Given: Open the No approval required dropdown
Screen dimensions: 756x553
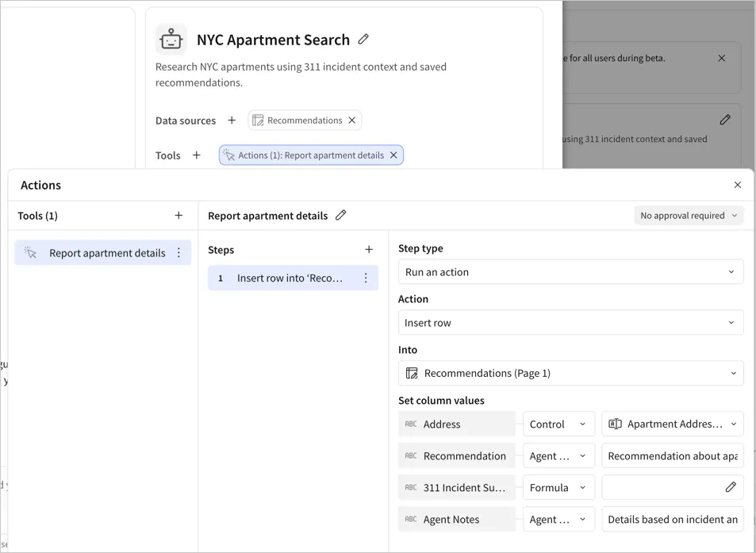Looking at the screenshot, I should point(689,216).
